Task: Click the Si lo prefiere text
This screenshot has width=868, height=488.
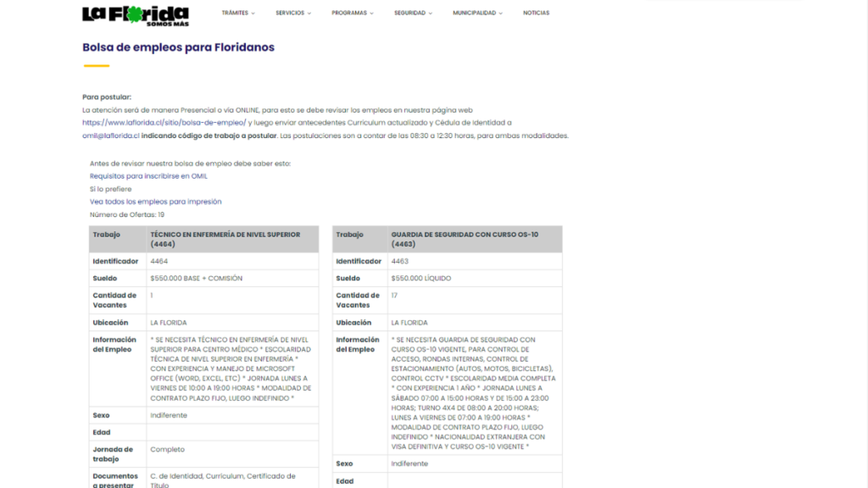Action: pyautogui.click(x=111, y=189)
